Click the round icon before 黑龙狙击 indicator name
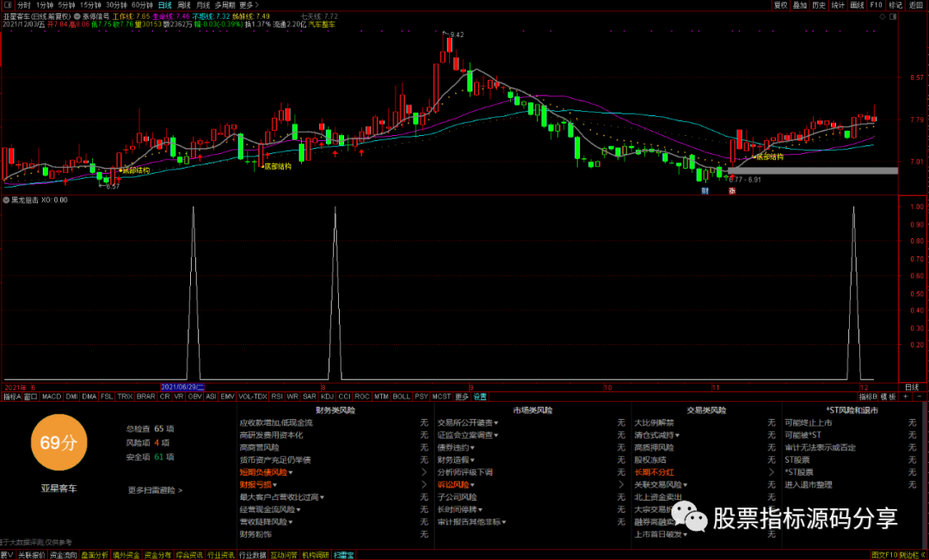The width and height of the screenshot is (929, 560). click(x=7, y=200)
